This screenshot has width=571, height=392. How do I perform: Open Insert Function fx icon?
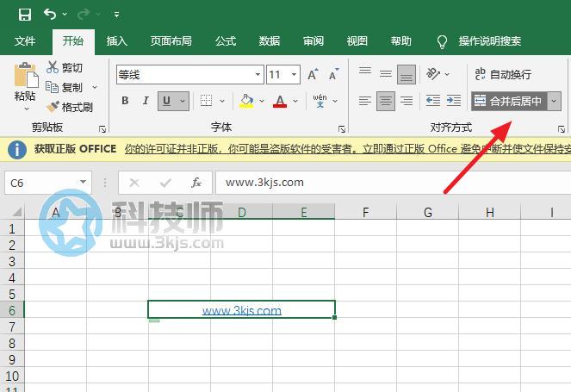196,183
